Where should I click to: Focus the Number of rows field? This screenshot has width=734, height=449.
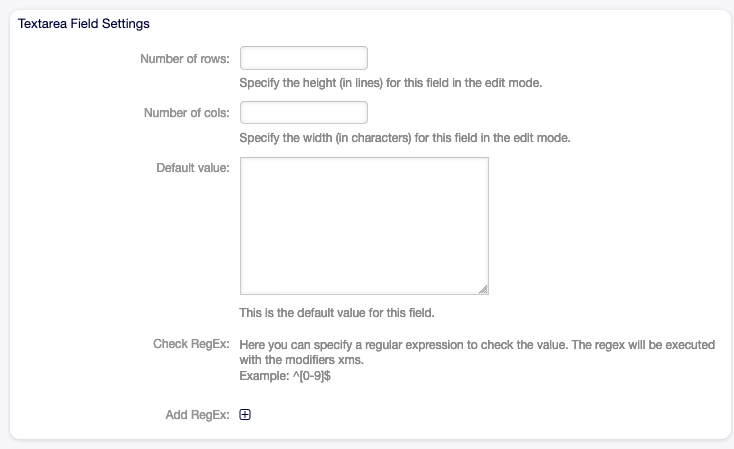point(304,58)
